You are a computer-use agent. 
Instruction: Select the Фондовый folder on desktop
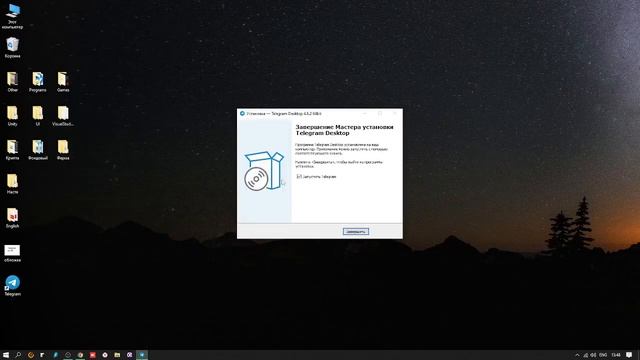click(38, 149)
